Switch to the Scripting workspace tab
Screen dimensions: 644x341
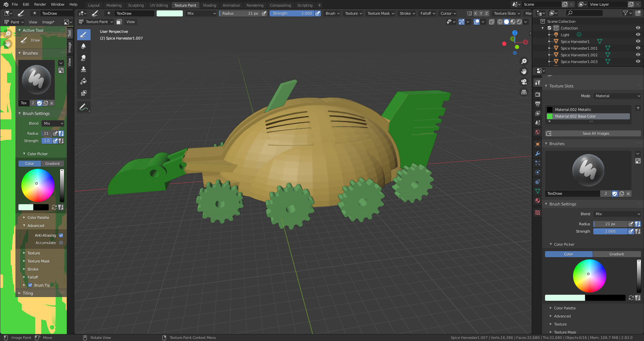click(x=305, y=5)
